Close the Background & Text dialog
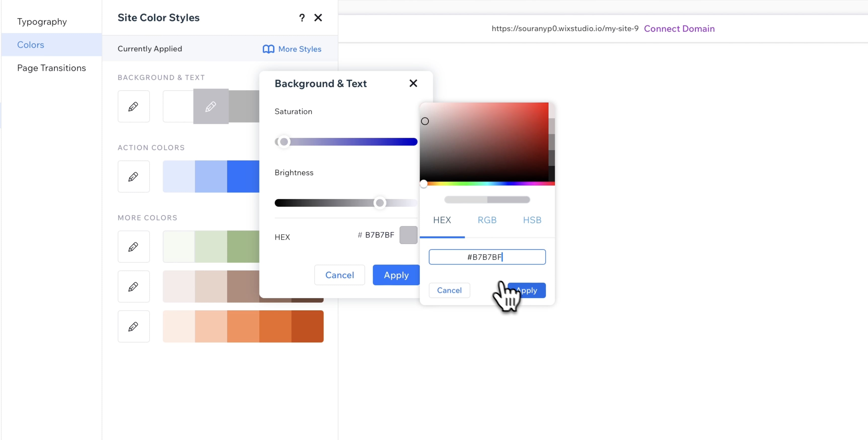The width and height of the screenshot is (868, 440). 413,83
